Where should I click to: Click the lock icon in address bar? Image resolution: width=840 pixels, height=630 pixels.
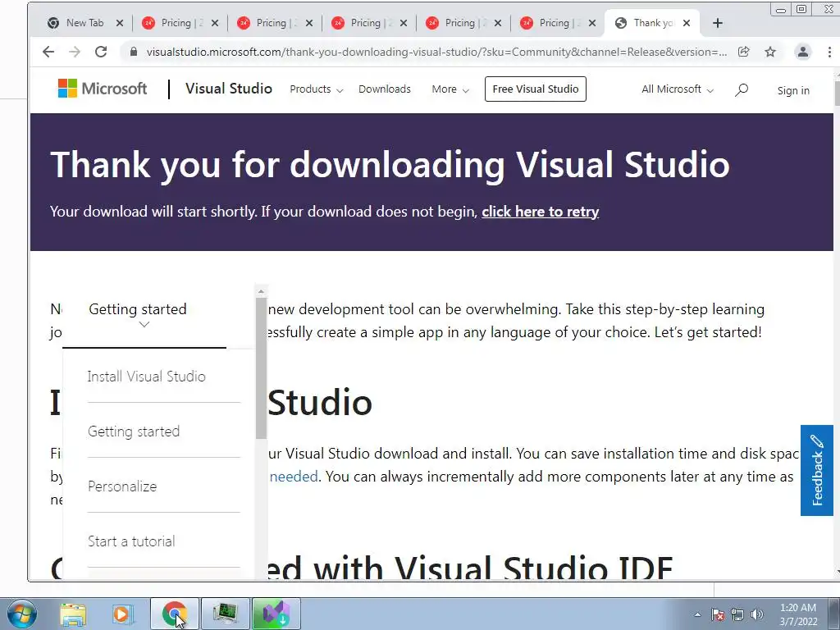134,52
